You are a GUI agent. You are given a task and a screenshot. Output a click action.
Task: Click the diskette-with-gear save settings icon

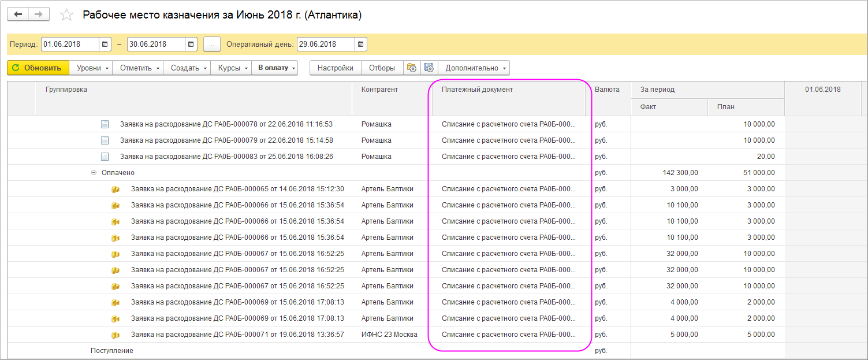tap(429, 68)
